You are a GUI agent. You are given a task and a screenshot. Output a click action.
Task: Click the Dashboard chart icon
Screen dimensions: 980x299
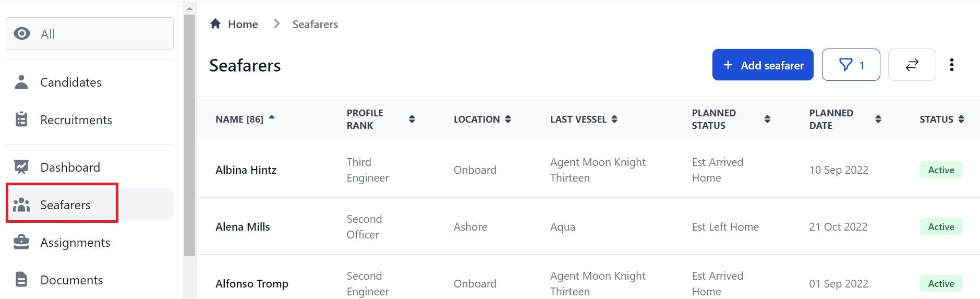[21, 167]
